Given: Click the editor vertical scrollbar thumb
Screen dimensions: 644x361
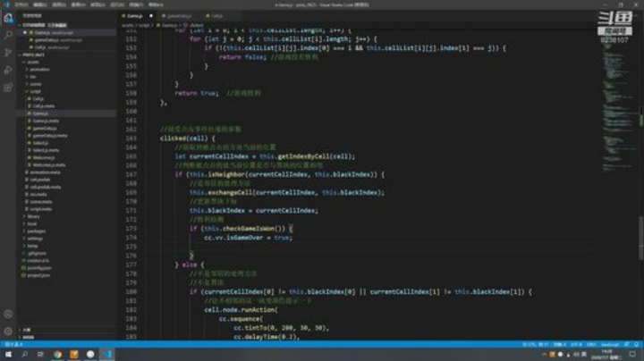Looking at the screenshot, I should (x=641, y=238).
